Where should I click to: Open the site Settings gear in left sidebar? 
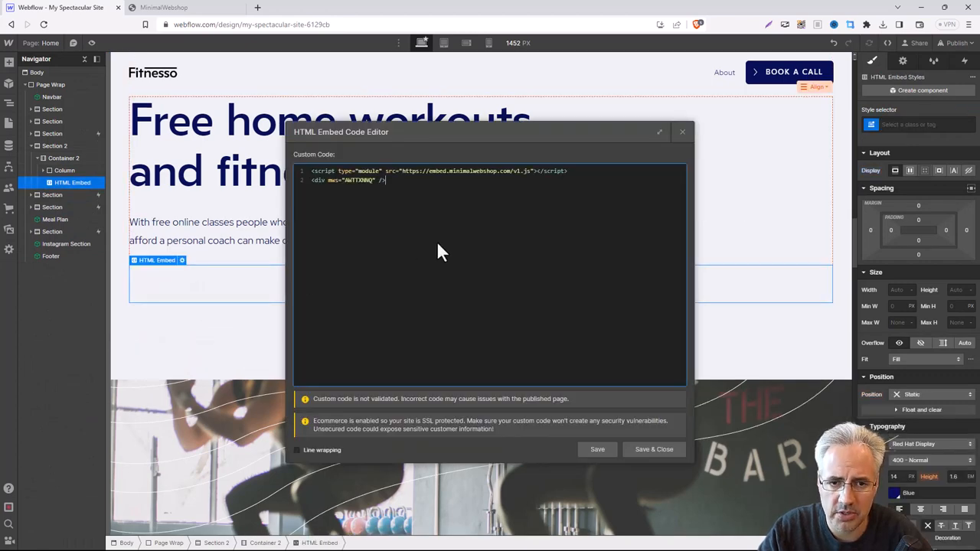tap(9, 249)
